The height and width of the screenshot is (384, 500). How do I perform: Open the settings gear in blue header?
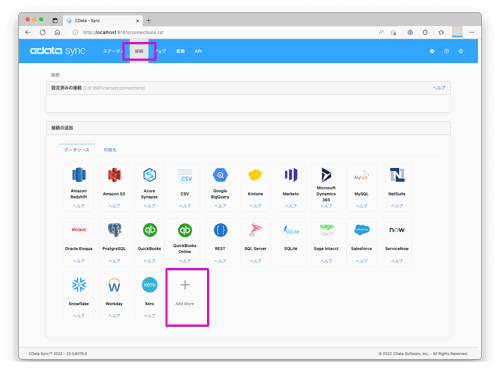(432, 51)
